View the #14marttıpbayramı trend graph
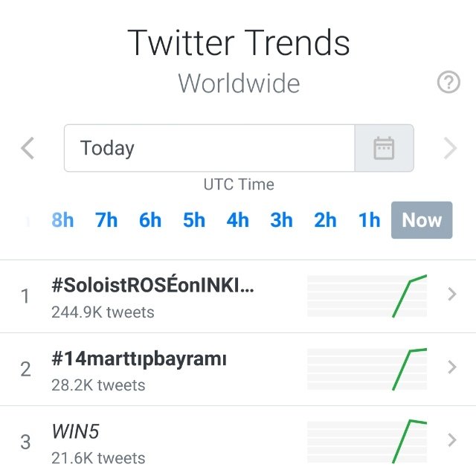The height and width of the screenshot is (476, 476). tap(367, 369)
